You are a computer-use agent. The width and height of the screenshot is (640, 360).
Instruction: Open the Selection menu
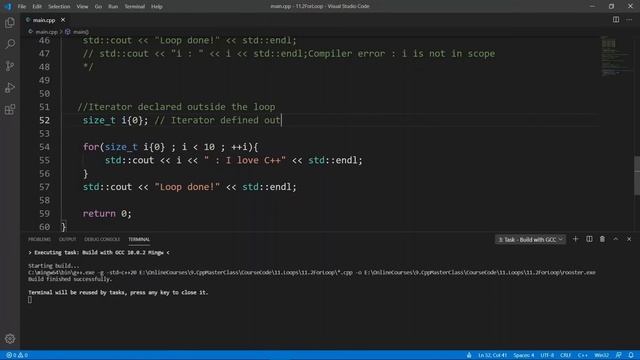[x=59, y=7]
